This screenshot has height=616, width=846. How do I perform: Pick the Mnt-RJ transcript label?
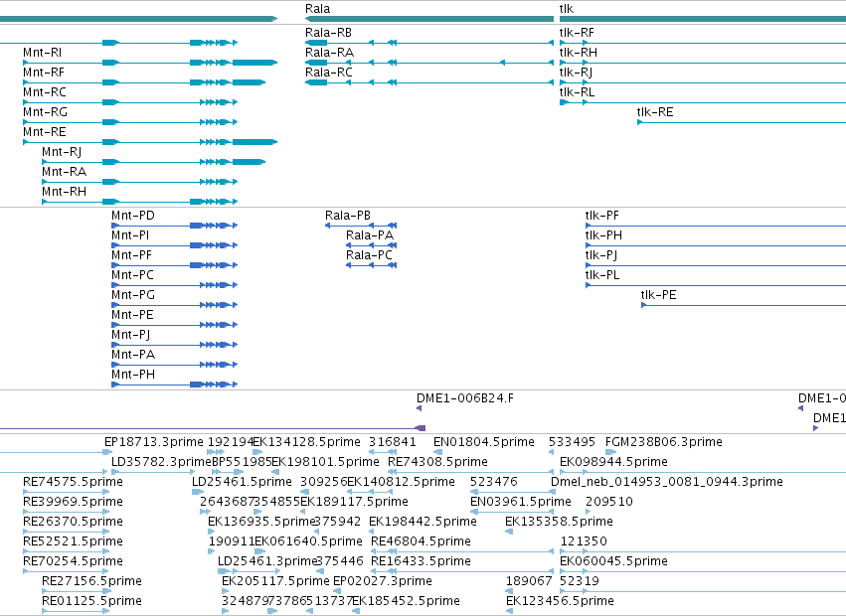62,153
